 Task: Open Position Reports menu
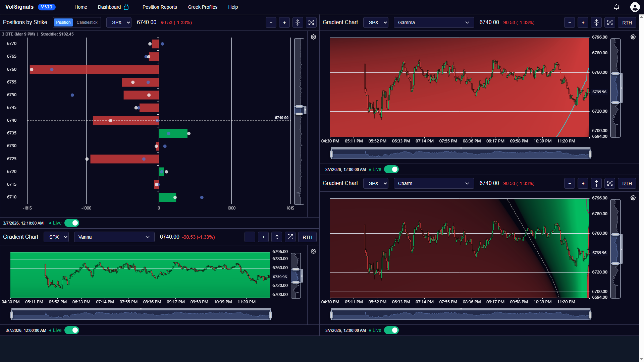[160, 7]
